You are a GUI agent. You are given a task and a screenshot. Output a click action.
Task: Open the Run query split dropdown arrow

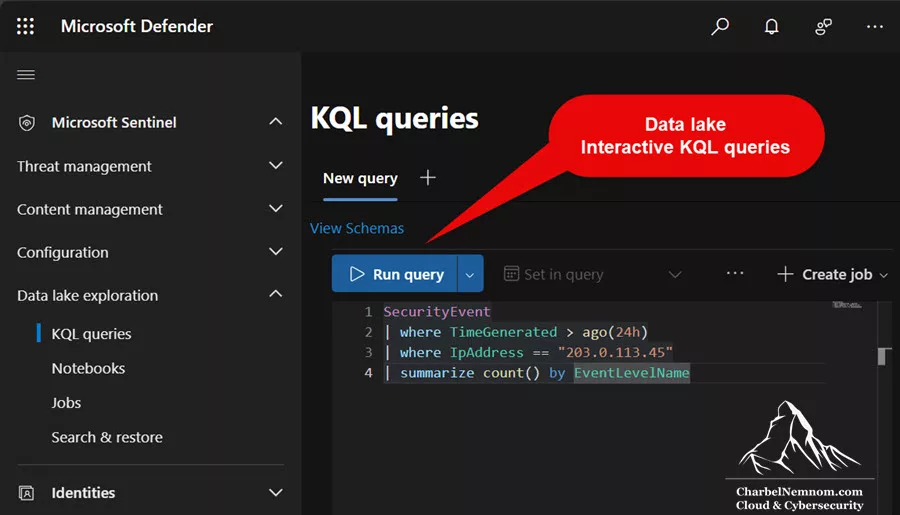click(x=470, y=274)
